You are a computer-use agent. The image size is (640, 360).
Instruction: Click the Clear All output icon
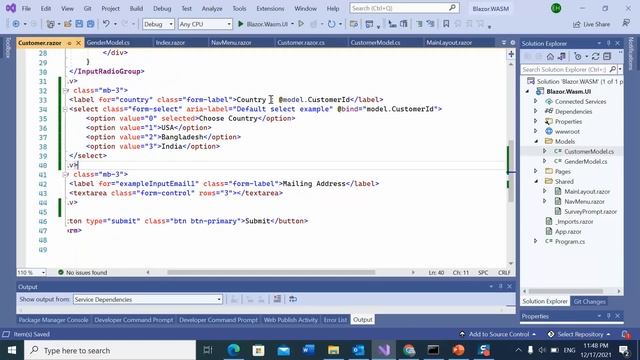[x=277, y=299]
